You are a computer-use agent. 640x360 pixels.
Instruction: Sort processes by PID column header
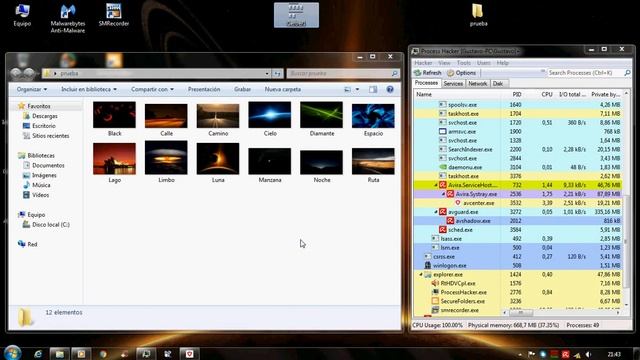(x=517, y=94)
